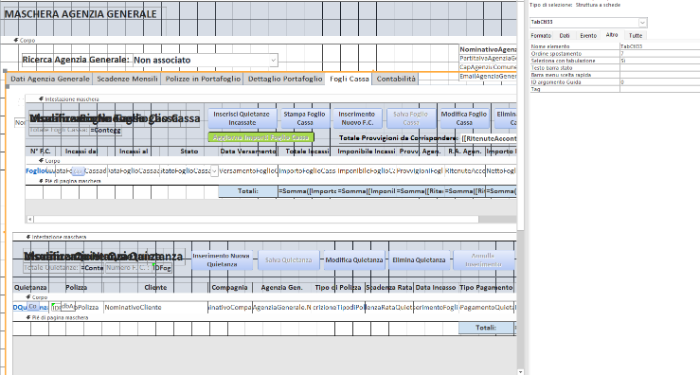Screen dimensions: 700x375
Task: Show the Formato property tab
Action: click(x=541, y=36)
